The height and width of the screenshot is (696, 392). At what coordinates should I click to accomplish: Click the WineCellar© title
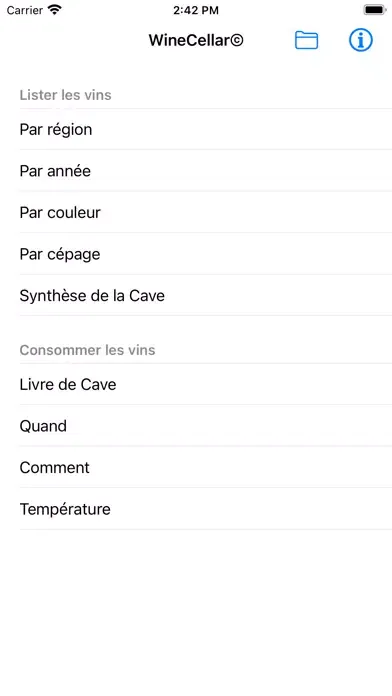196,40
